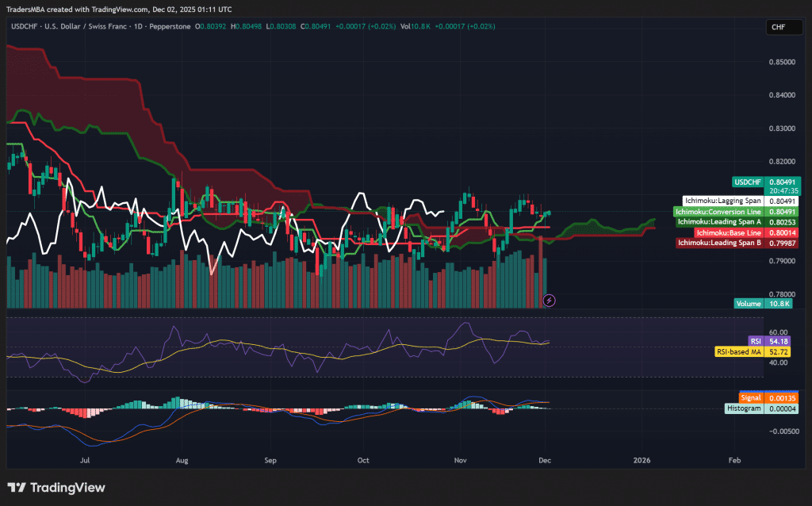The width and height of the screenshot is (812, 506).
Task: Click the Nov label on the time axis
Action: (x=459, y=460)
